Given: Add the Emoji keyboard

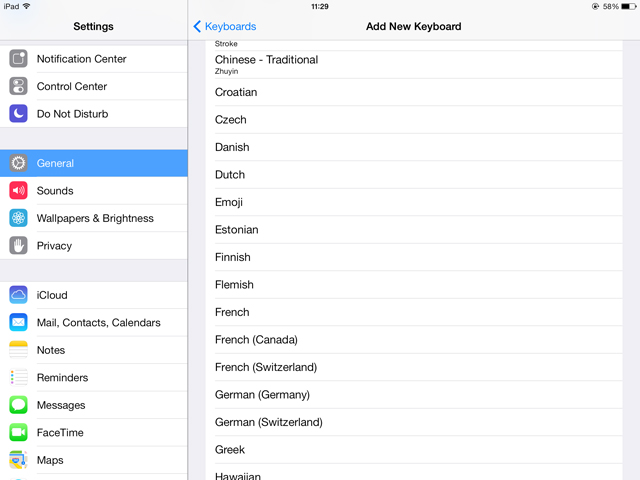Looking at the screenshot, I should (x=414, y=202).
